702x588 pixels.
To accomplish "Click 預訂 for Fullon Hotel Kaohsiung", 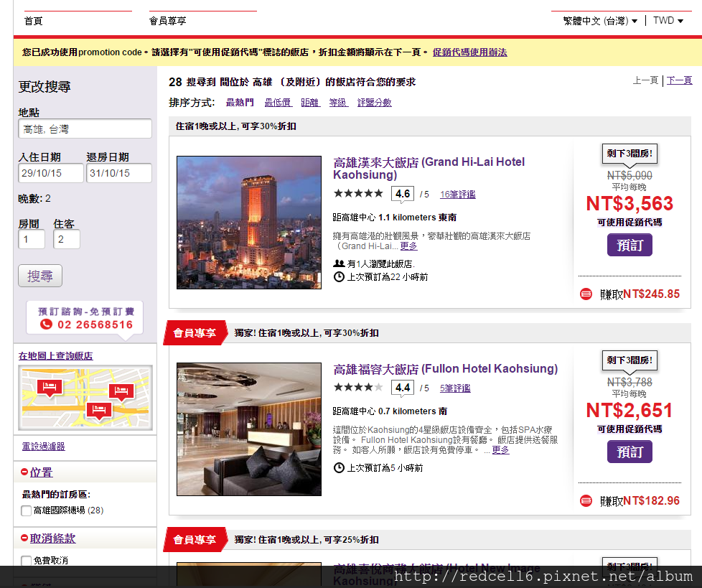I will 630,452.
